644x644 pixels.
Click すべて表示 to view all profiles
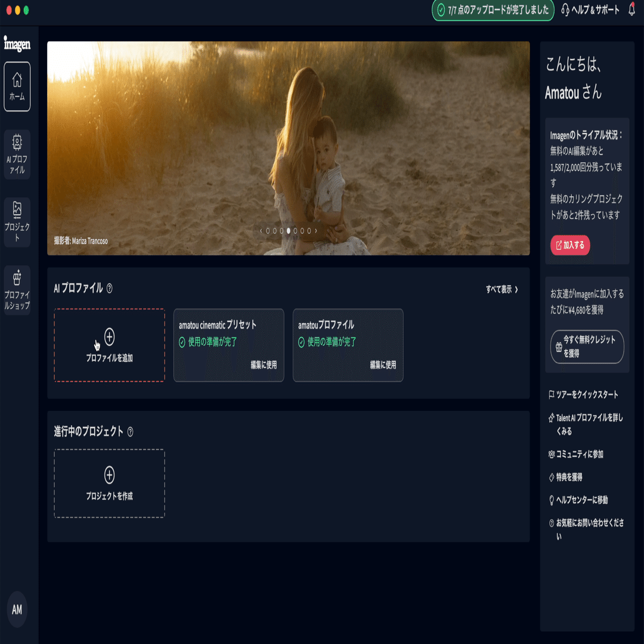coord(502,290)
